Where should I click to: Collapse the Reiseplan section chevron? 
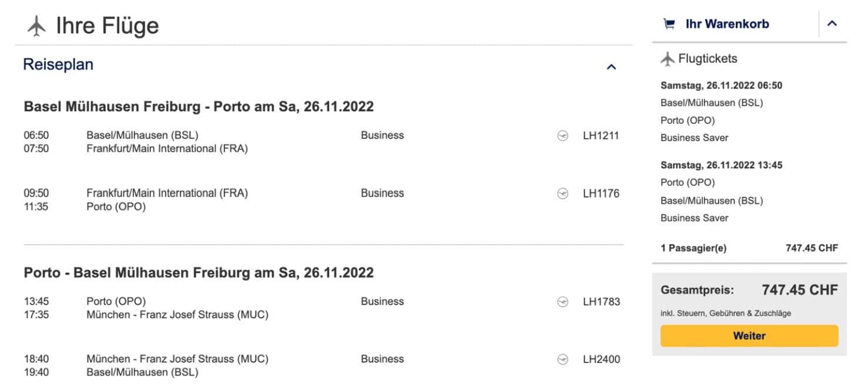(x=611, y=67)
